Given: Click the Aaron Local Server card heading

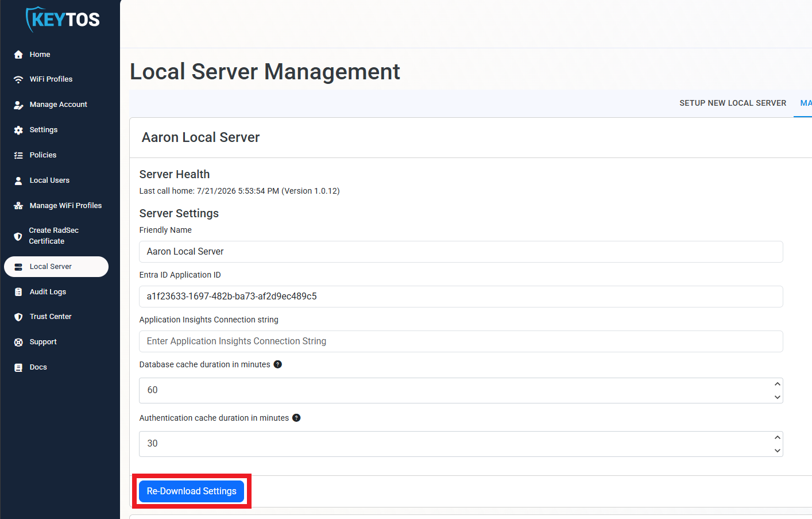Looking at the screenshot, I should tap(200, 137).
